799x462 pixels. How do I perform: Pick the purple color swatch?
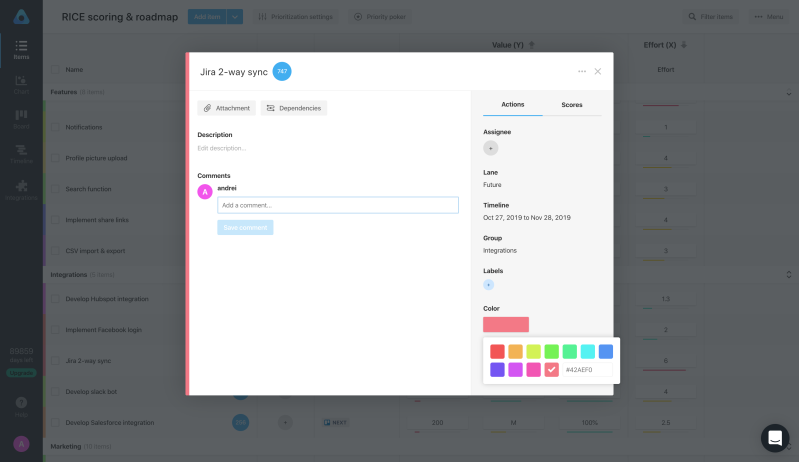(497, 370)
